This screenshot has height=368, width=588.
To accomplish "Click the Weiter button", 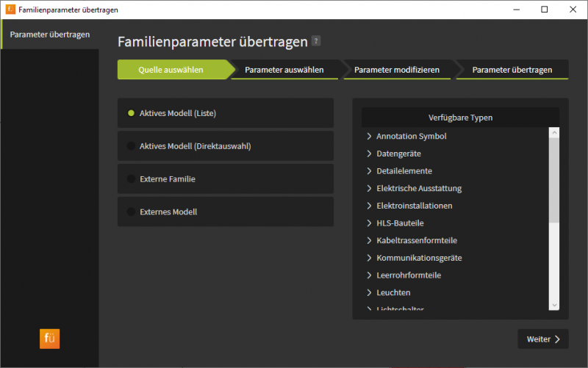I will pyautogui.click(x=543, y=339).
